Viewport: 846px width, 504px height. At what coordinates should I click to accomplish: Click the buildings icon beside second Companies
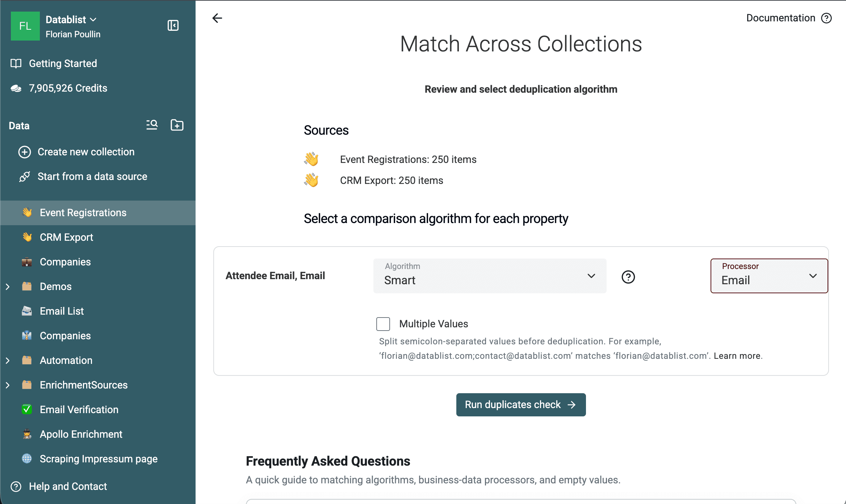[x=27, y=336]
